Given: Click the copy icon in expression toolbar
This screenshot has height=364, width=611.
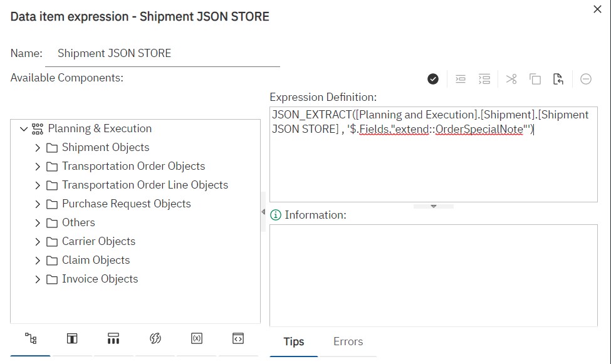Looking at the screenshot, I should (535, 79).
